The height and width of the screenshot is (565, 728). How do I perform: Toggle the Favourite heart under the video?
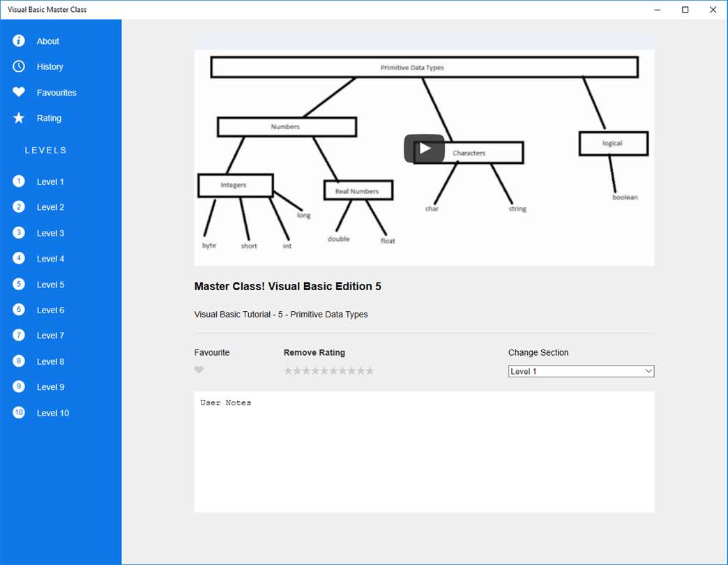coord(199,370)
